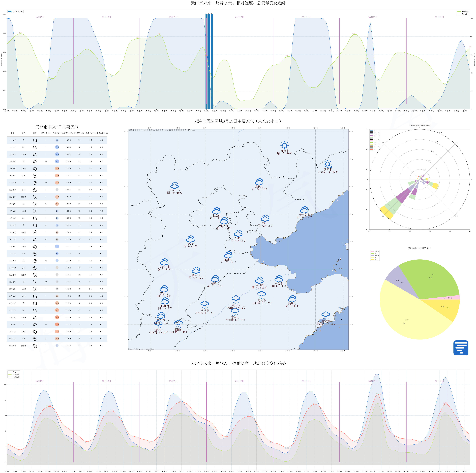Image resolution: width=476 pixels, height=473 pixels.
Task: Click the partly sunny icon above 朝阳市
Action: pos(328,164)
